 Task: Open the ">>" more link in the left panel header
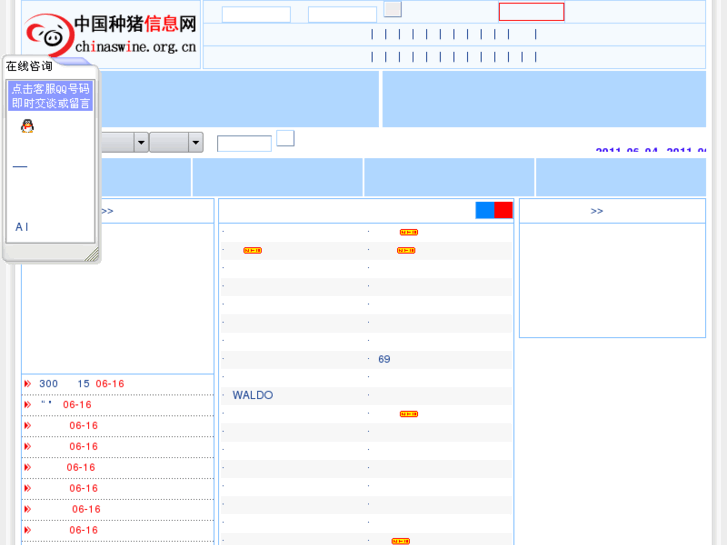[107, 211]
